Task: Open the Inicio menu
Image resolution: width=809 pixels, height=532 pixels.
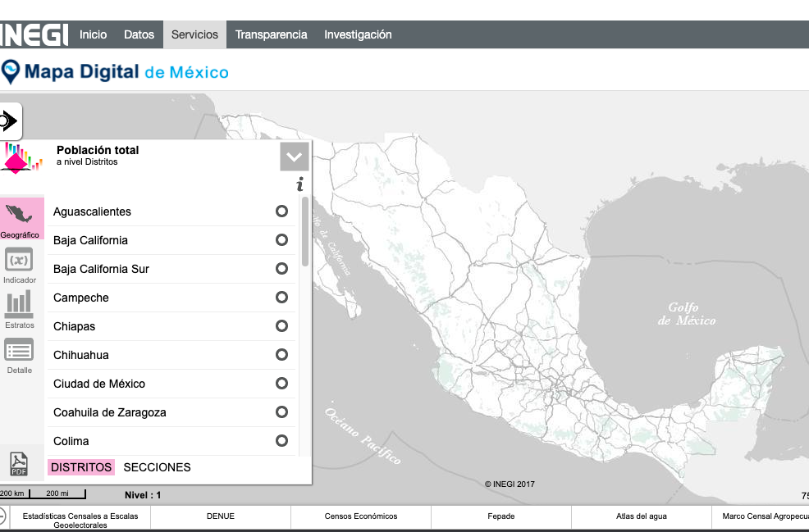Action: pyautogui.click(x=93, y=34)
